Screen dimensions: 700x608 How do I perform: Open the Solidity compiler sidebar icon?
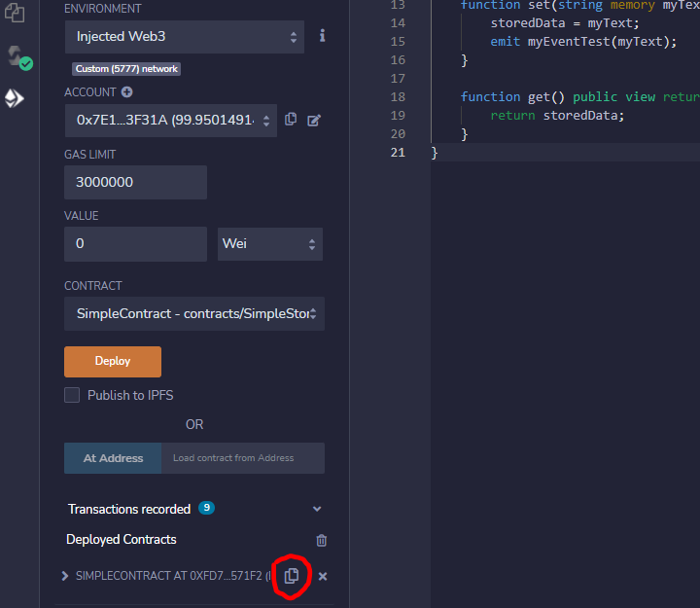17,56
